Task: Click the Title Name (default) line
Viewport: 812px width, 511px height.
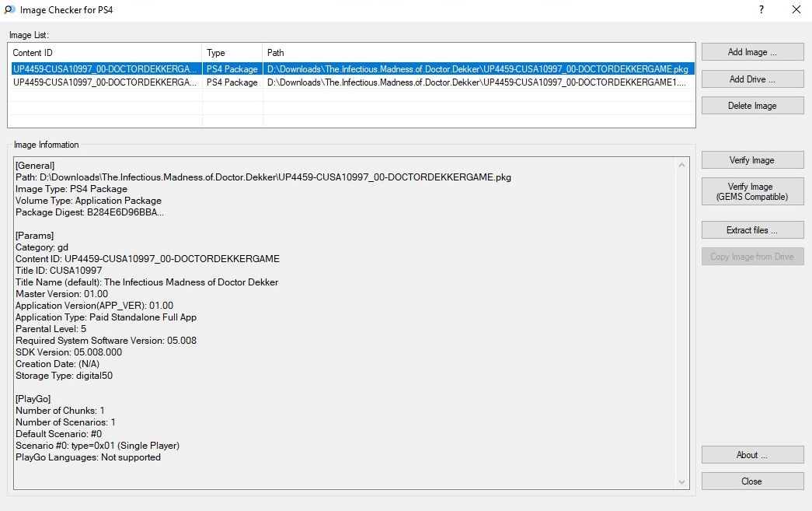Action: pos(147,282)
